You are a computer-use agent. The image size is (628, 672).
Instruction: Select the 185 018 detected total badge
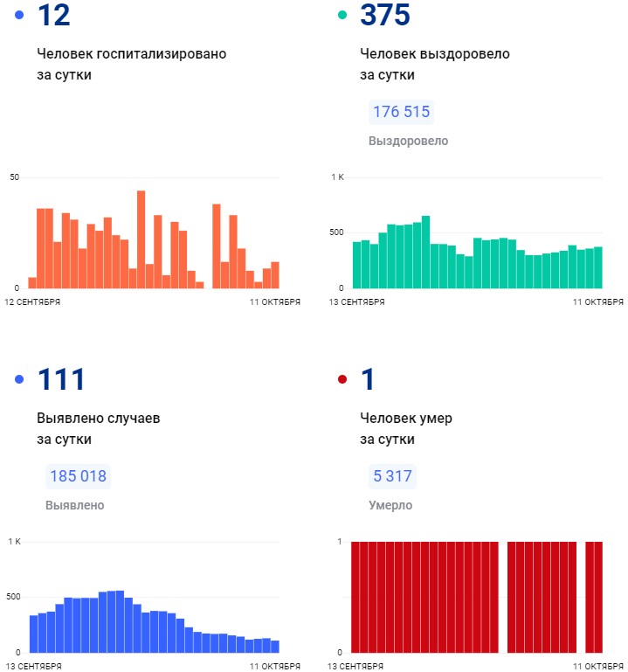[x=79, y=476]
